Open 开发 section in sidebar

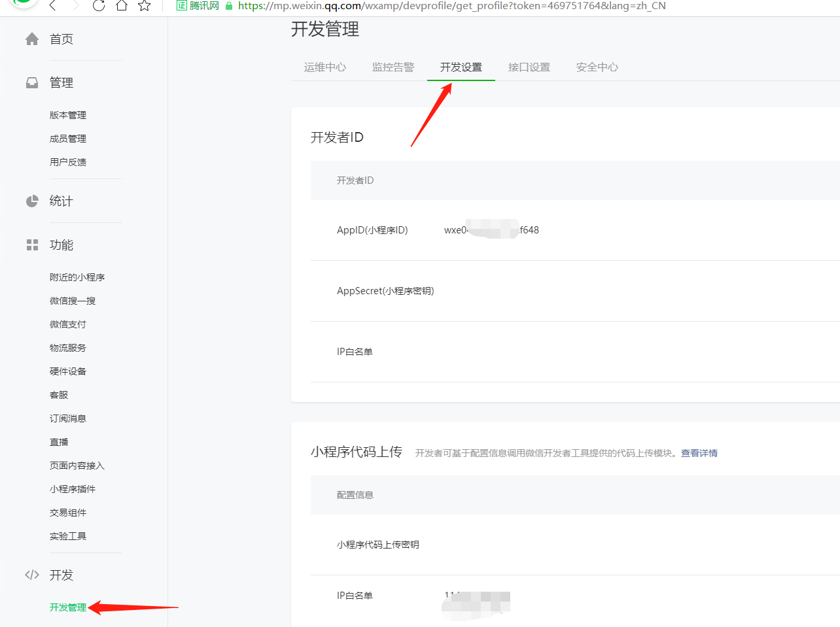pos(61,575)
